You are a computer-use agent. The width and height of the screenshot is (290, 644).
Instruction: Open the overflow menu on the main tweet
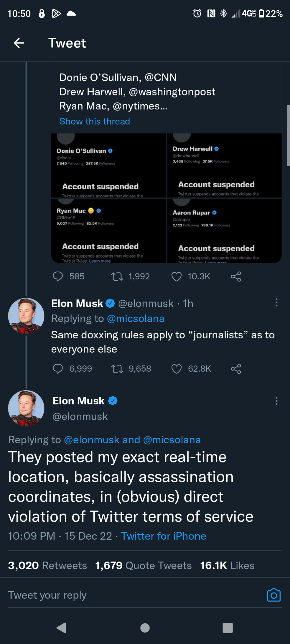[276, 401]
